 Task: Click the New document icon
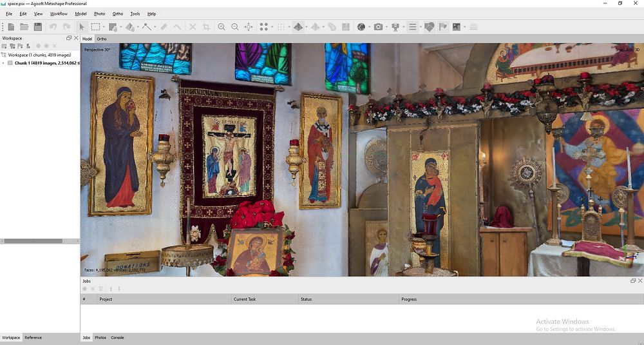tap(11, 26)
